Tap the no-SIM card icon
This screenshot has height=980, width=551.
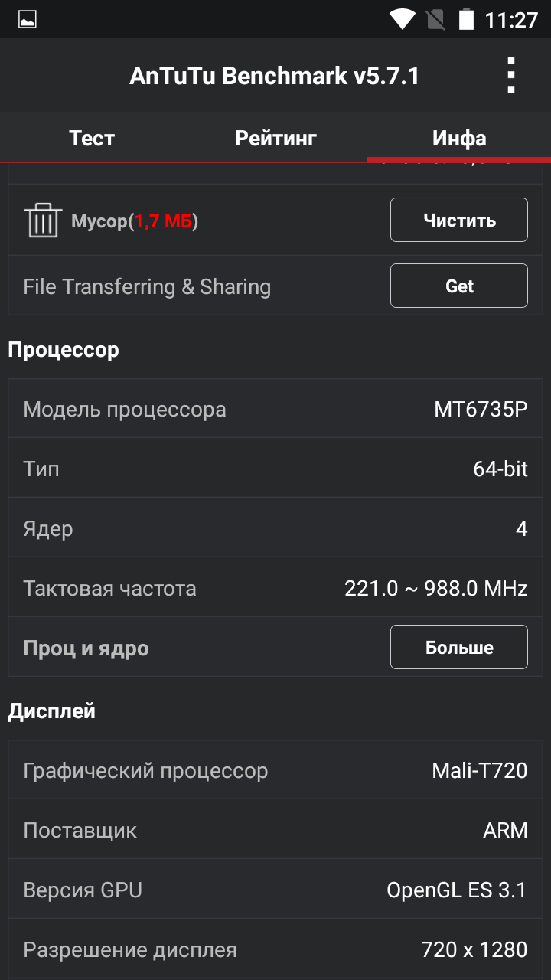[x=435, y=19]
